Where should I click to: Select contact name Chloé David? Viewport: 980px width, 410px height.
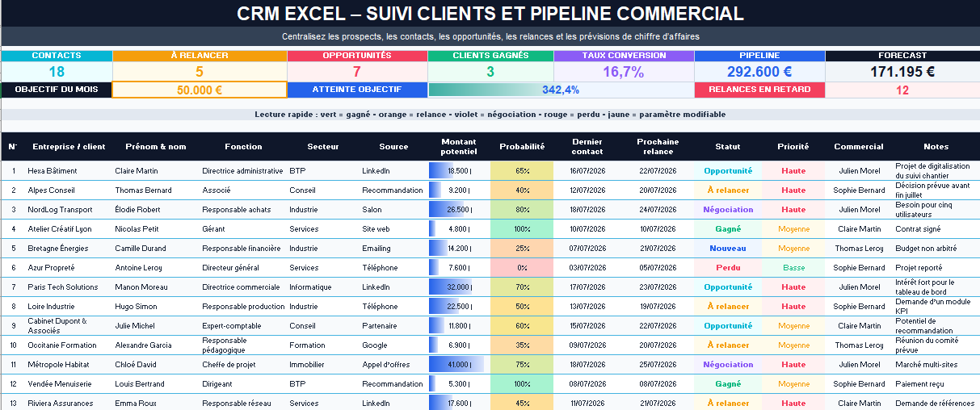point(156,365)
